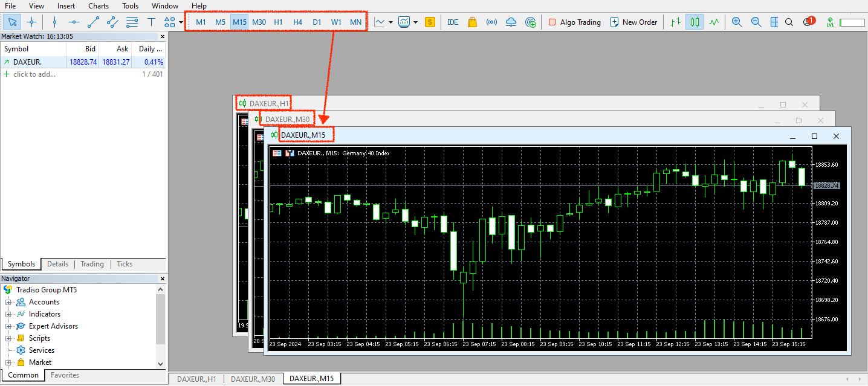Place a New Order
Image resolution: width=868 pixels, height=386 pixels.
633,22
